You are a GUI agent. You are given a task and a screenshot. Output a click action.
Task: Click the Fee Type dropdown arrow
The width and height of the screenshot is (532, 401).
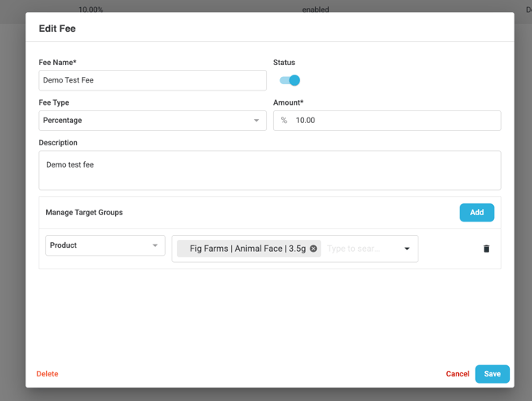tap(256, 121)
